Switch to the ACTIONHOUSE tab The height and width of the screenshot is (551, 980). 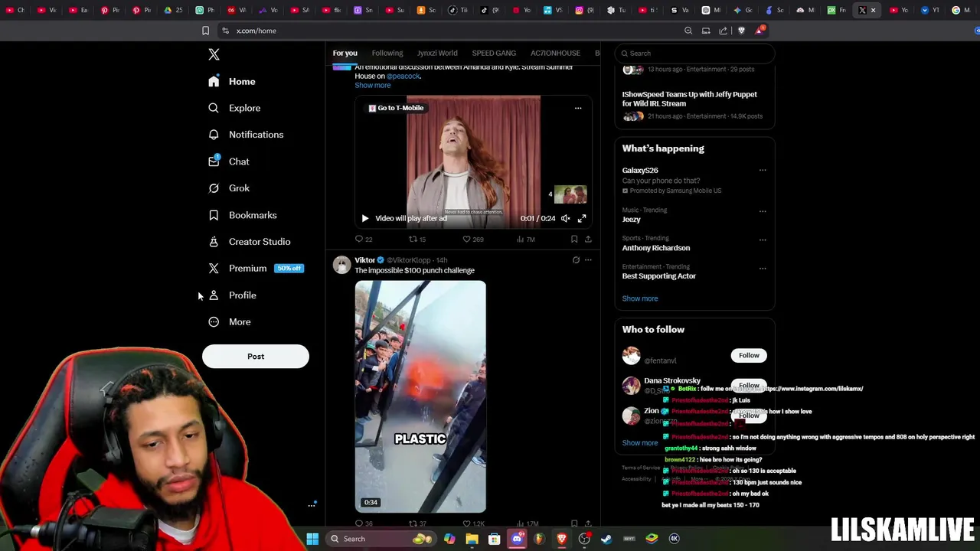555,53
